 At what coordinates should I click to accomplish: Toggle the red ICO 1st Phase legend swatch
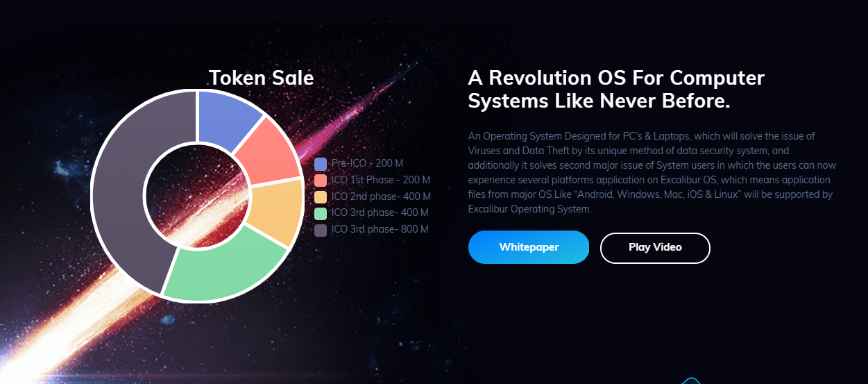click(x=321, y=181)
